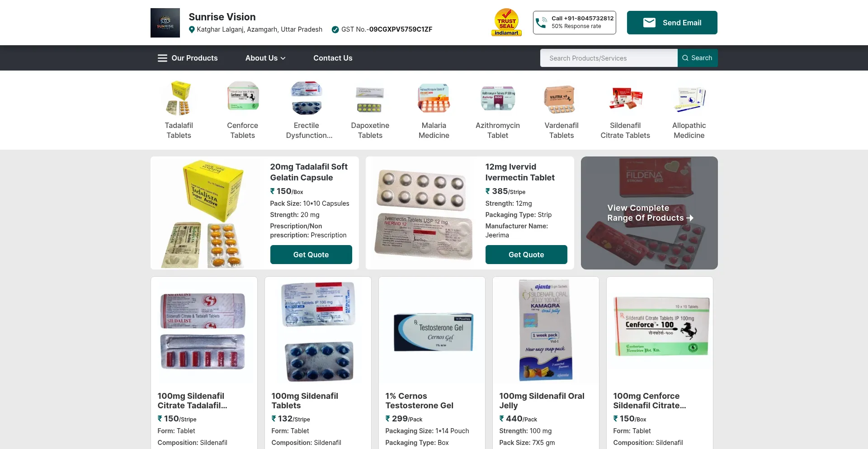The image size is (868, 449).
Task: Open the Malaria Medicine category icon
Action: tap(434, 97)
